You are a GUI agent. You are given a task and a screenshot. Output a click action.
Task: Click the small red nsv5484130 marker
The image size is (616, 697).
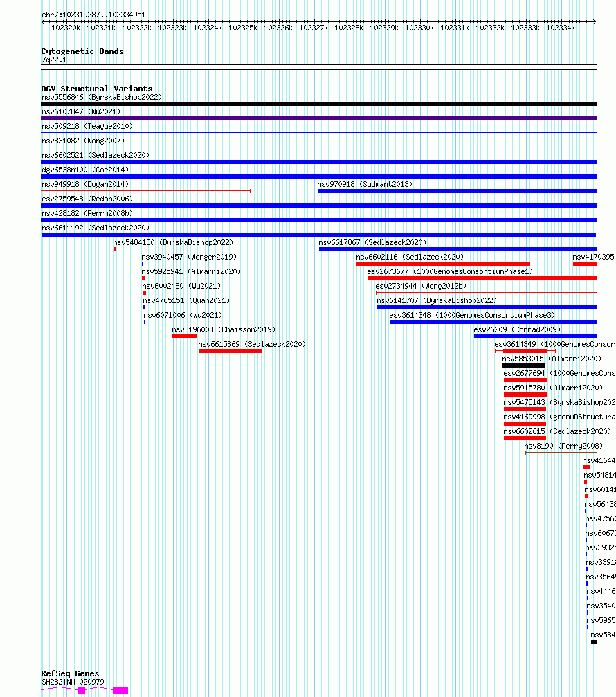[x=115, y=249]
